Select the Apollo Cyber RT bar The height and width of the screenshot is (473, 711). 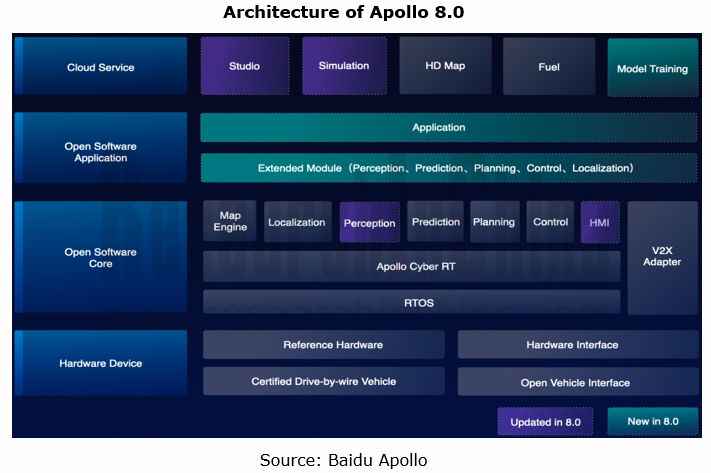coord(411,267)
